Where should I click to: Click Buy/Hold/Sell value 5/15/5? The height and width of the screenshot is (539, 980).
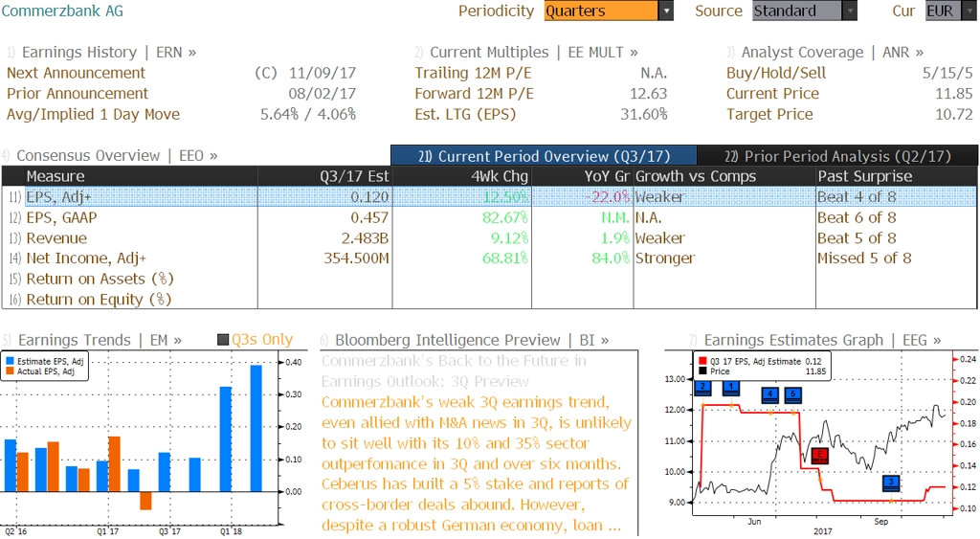(x=947, y=73)
